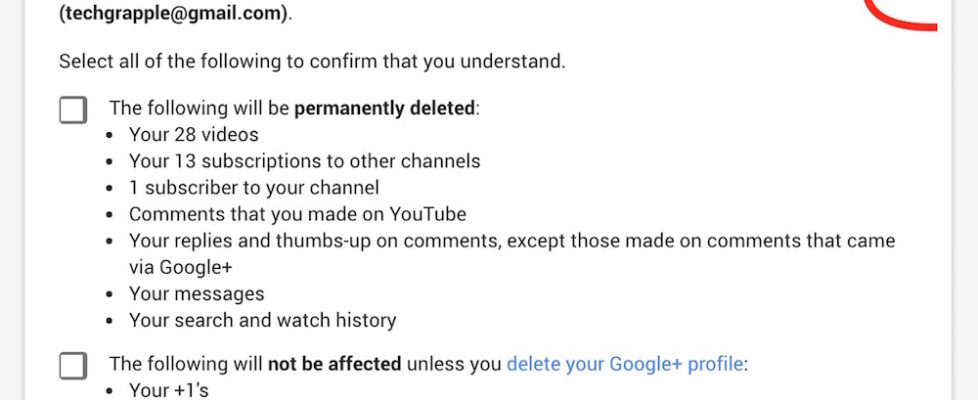
Task: Click the "Your 28 videos" list item
Action: (x=194, y=134)
